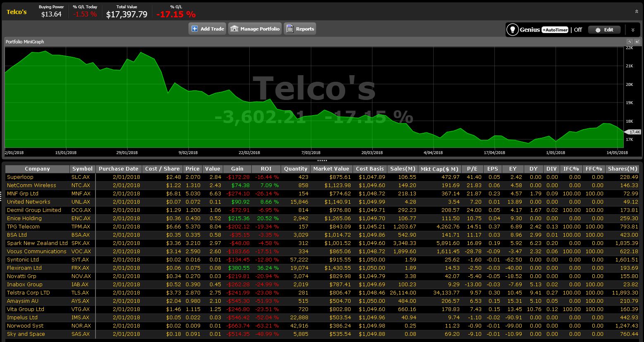This screenshot has width=644, height=342.
Task: Sort by the Company column header
Action: [37, 169]
